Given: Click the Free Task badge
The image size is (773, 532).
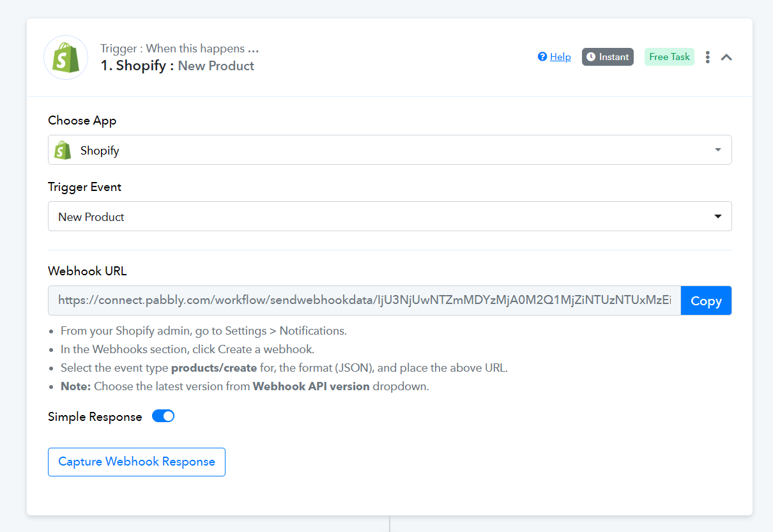Looking at the screenshot, I should point(670,57).
